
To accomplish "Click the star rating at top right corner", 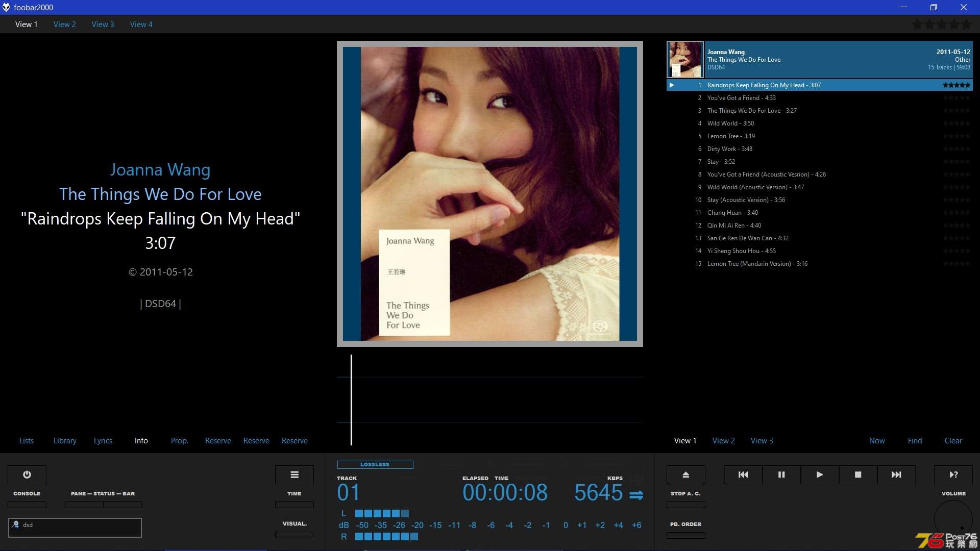I will coord(942,24).
